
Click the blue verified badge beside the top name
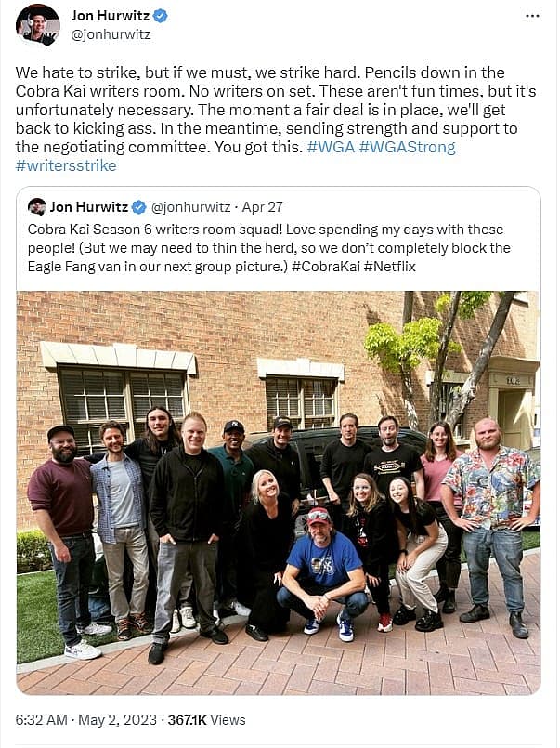coord(161,16)
